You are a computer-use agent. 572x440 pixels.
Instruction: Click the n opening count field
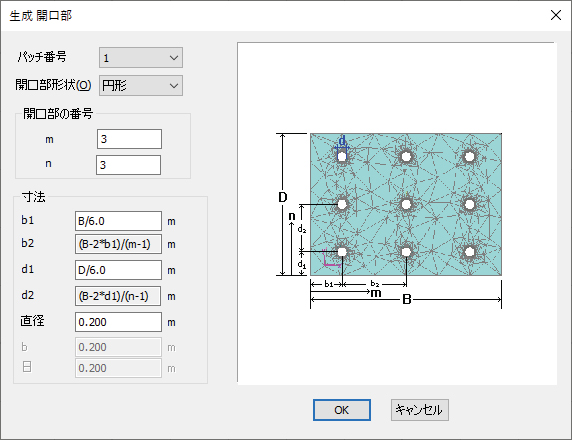click(x=128, y=165)
